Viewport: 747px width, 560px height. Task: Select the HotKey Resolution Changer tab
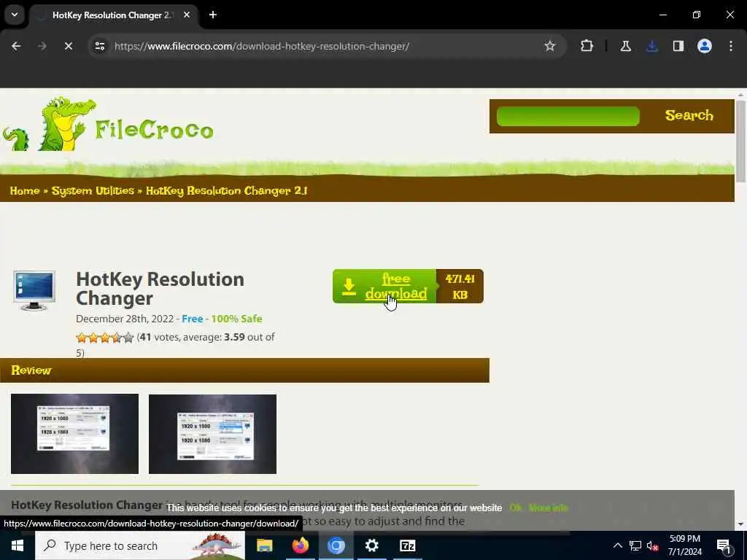112,15
